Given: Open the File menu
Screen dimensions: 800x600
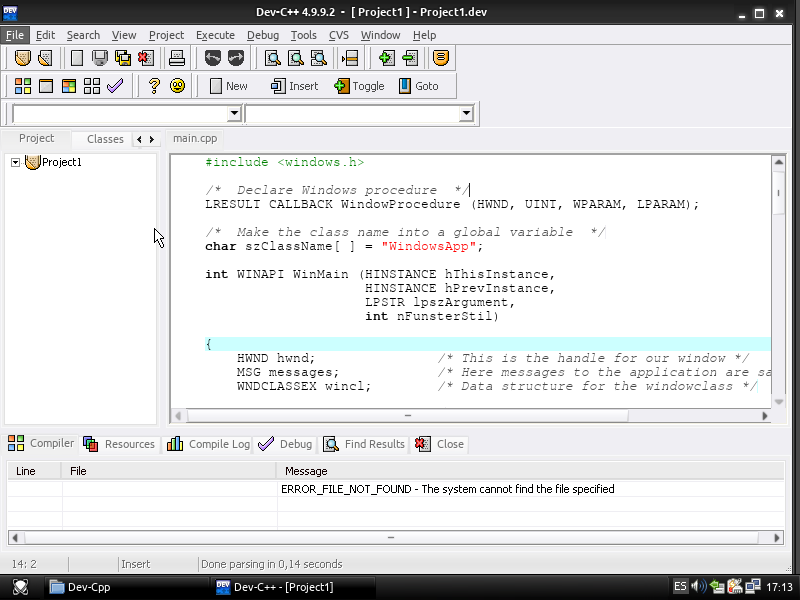Looking at the screenshot, I should pos(15,35).
